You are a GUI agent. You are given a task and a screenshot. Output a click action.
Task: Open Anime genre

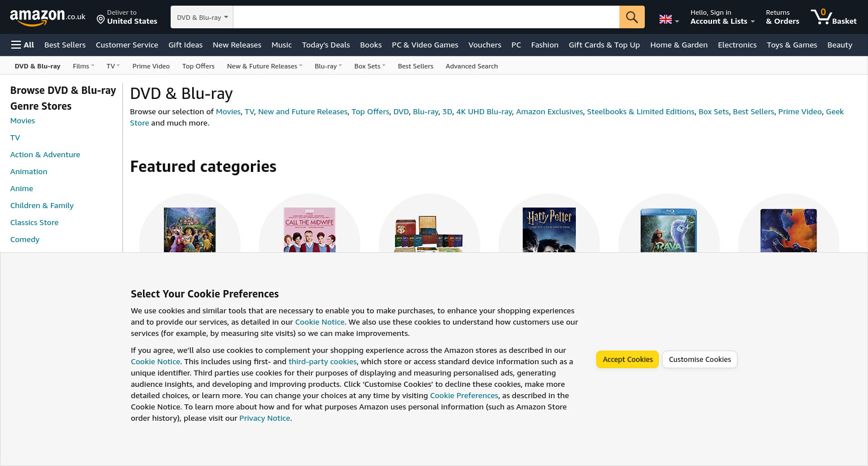point(21,188)
